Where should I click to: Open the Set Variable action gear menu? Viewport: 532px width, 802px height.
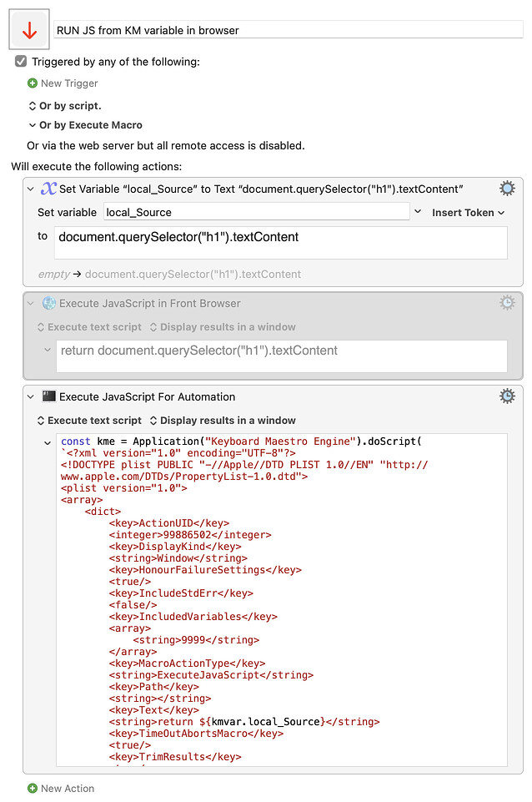507,189
